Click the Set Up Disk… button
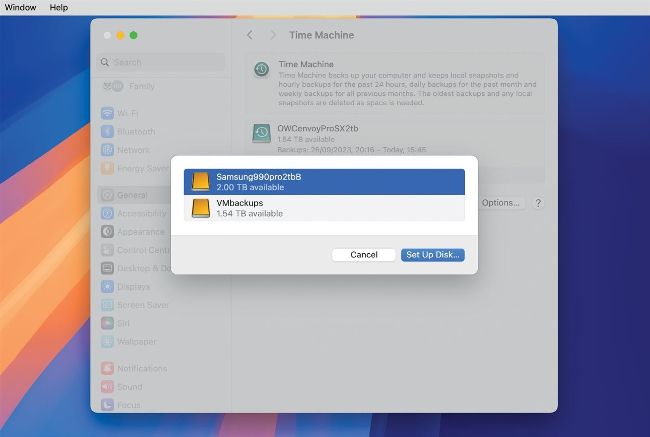This screenshot has width=650, height=437. coord(433,255)
